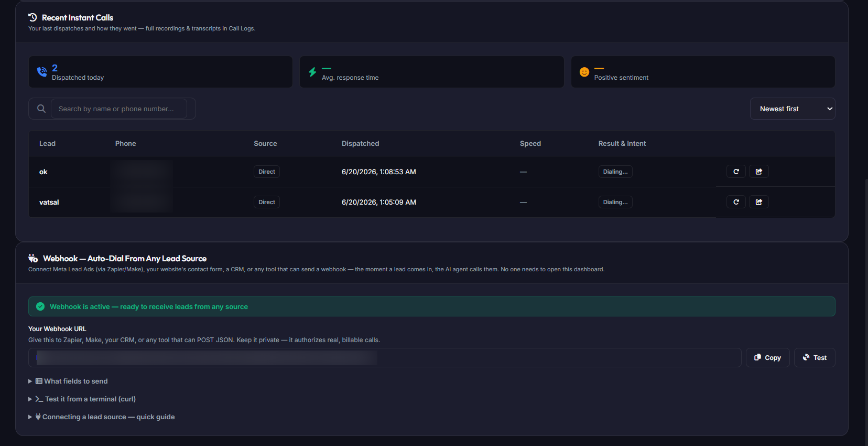Click the blurred webhook URL field
This screenshot has width=868, height=446.
pyautogui.click(x=385, y=357)
